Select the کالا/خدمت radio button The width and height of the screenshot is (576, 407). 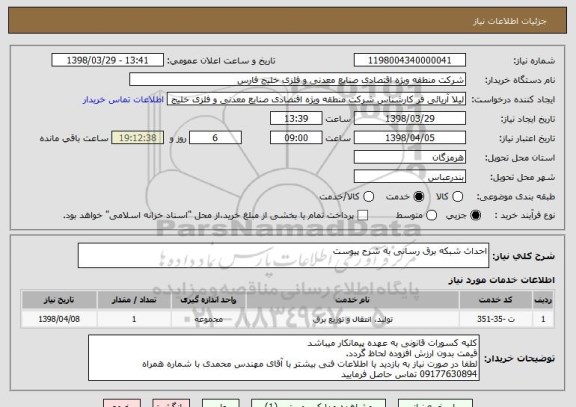click(368, 197)
